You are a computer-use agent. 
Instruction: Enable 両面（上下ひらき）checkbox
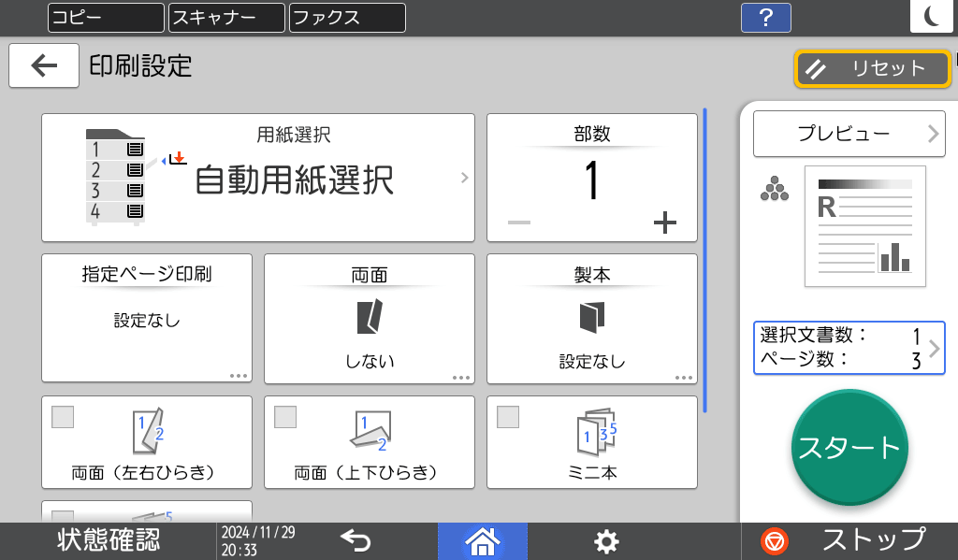(x=284, y=418)
